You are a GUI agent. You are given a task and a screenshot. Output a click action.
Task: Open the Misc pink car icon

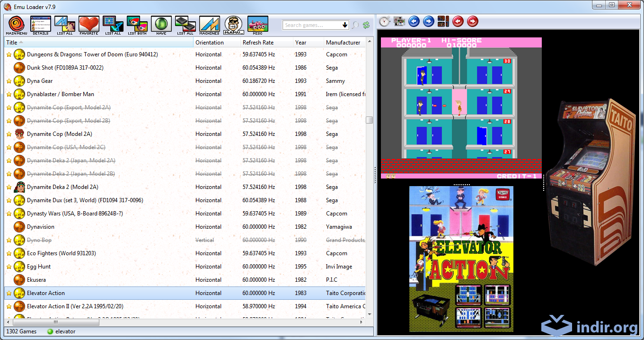click(257, 25)
